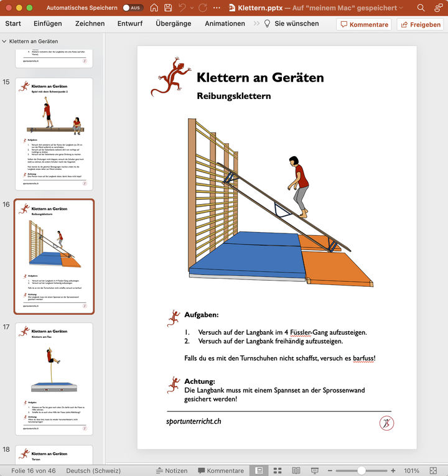The image size is (448, 476).
Task: Click the Sie wünschen search field
Action: pyautogui.click(x=297, y=24)
